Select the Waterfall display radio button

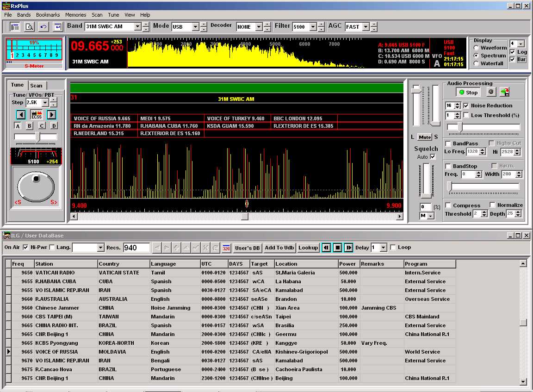pyautogui.click(x=476, y=63)
